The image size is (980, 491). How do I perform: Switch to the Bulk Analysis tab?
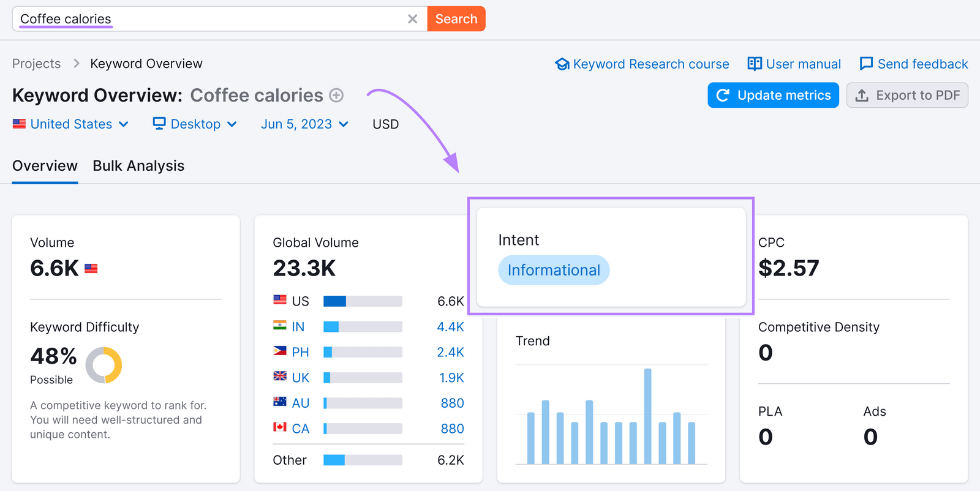pyautogui.click(x=138, y=166)
